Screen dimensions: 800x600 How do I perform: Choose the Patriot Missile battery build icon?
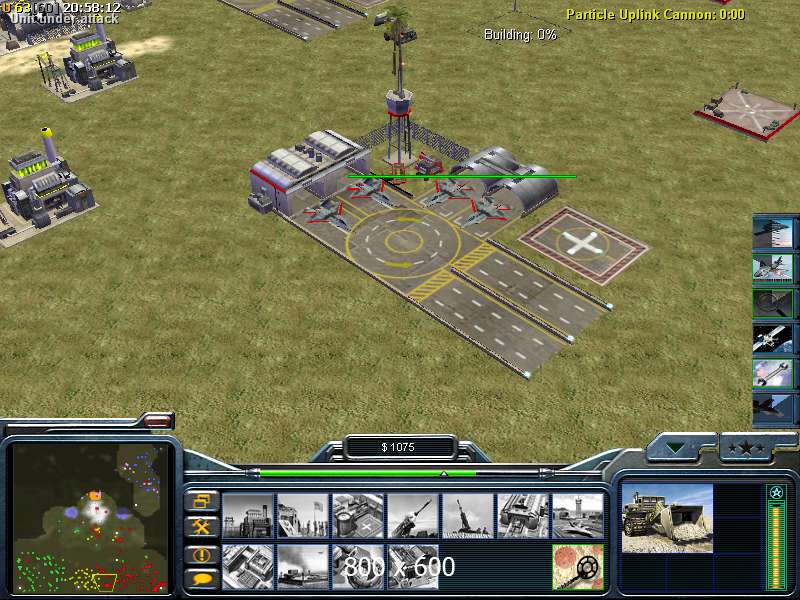413,515
